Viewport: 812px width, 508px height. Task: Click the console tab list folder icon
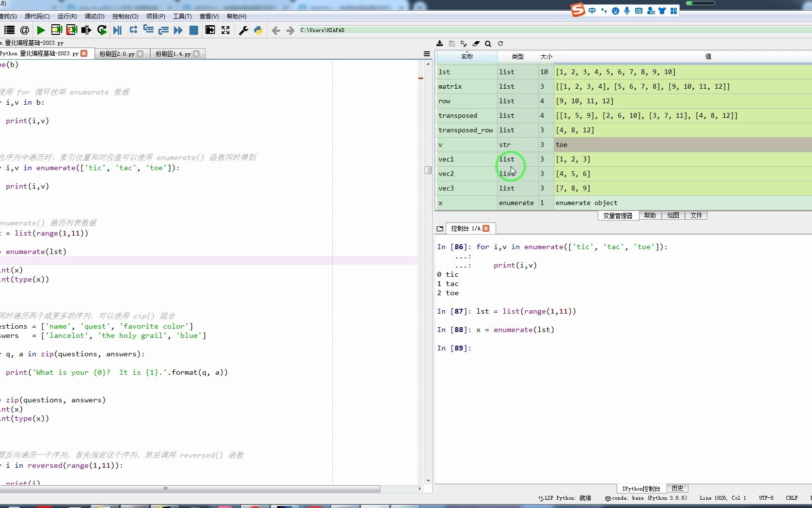pyautogui.click(x=440, y=229)
